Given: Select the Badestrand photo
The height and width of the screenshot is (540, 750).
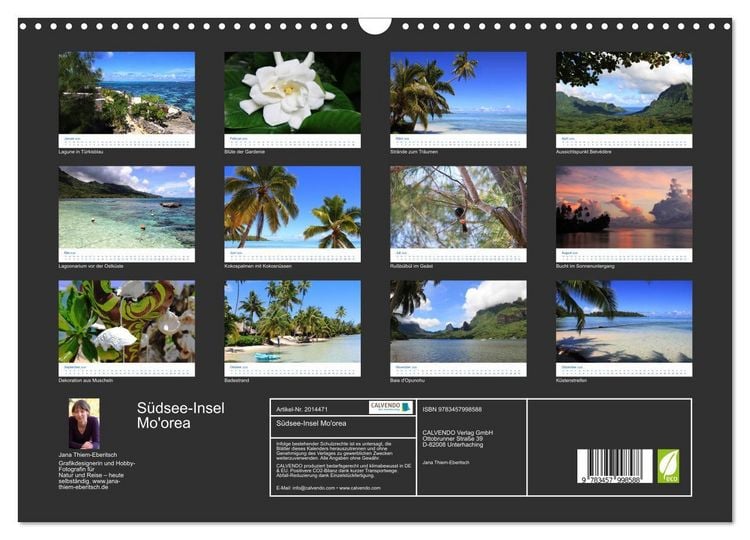Looking at the screenshot, I should [292, 321].
